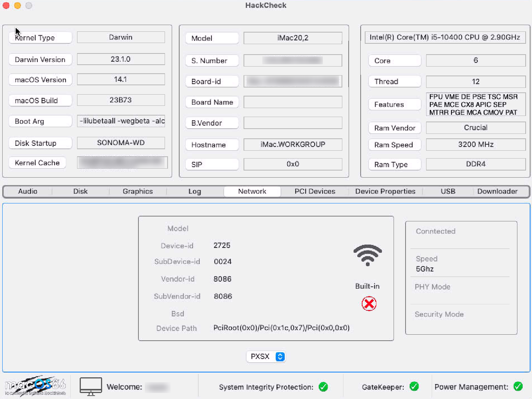Click the S. Number label button

point(212,61)
